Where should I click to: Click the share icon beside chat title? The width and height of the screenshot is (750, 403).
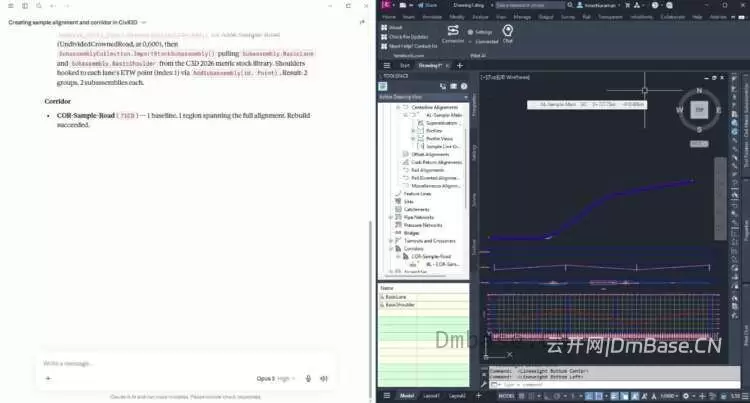point(362,22)
